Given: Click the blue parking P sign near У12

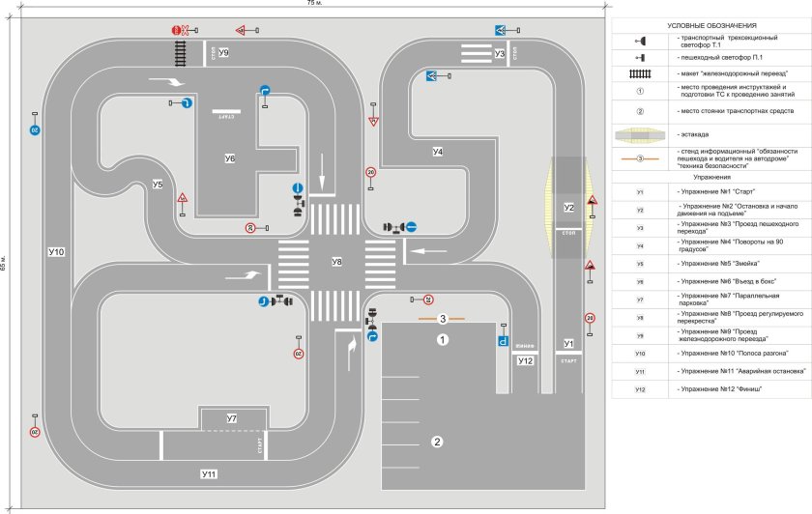Looking at the screenshot, I should click(503, 341).
